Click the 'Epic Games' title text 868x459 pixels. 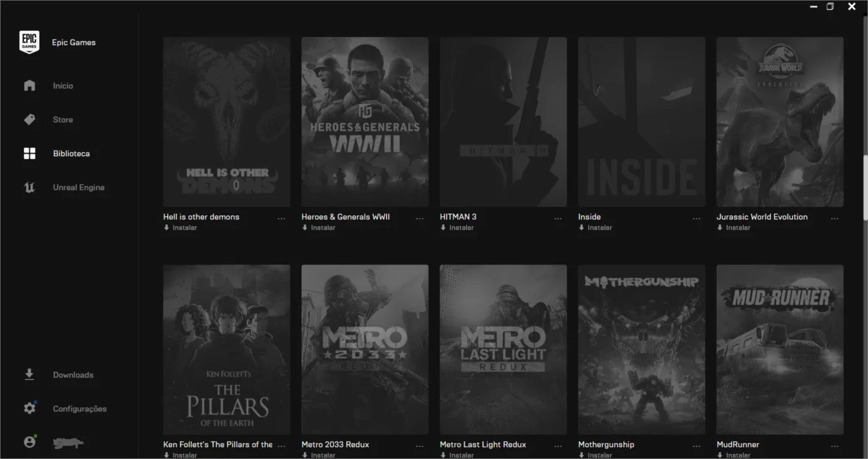coord(74,43)
